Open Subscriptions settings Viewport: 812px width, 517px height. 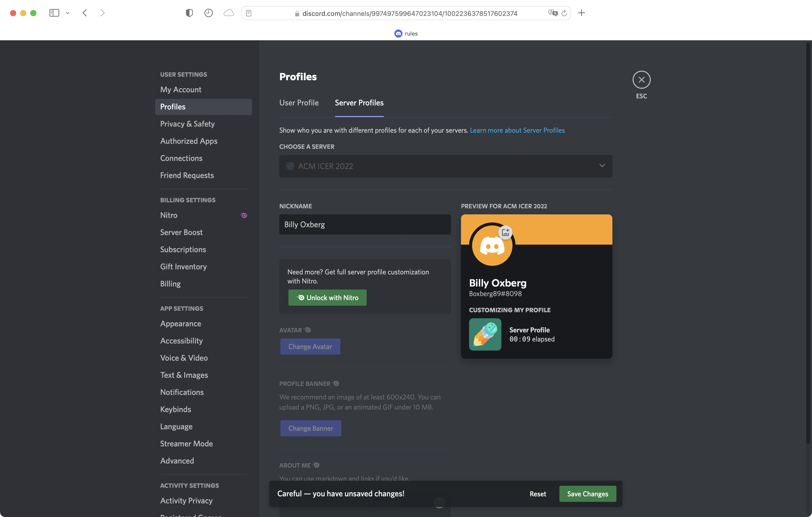[x=203, y=250]
